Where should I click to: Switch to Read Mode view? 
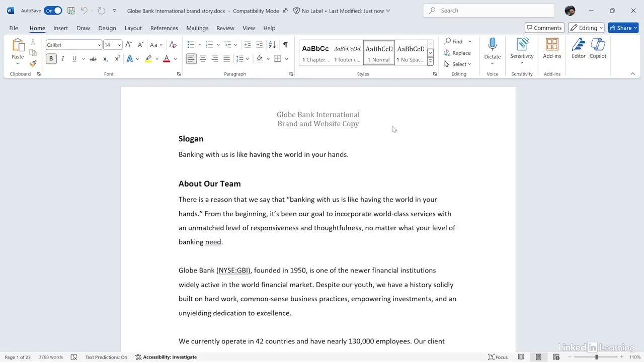[521, 357]
